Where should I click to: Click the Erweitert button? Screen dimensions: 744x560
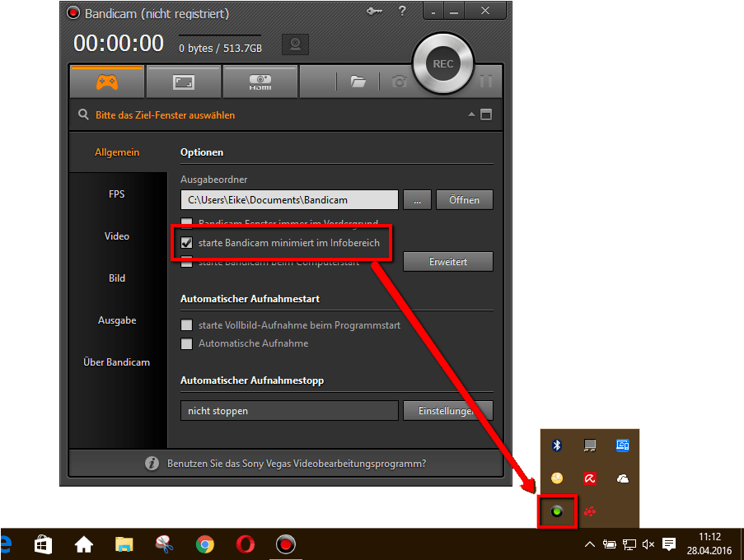(448, 262)
